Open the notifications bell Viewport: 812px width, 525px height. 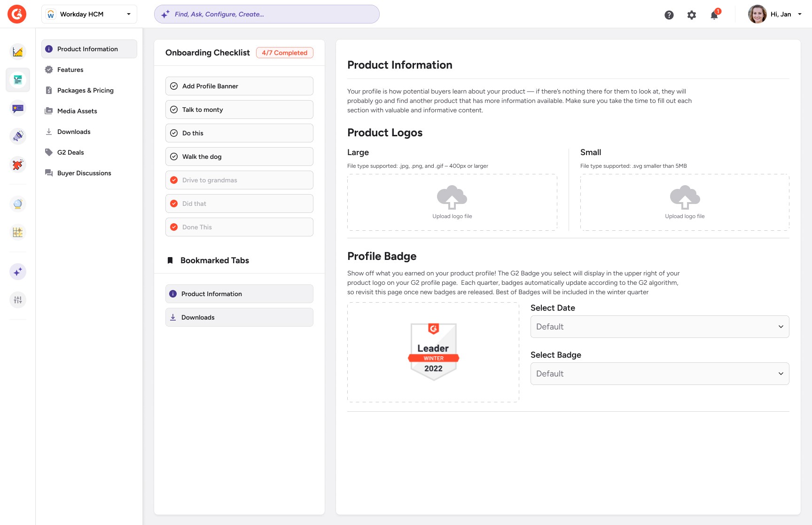coord(714,15)
